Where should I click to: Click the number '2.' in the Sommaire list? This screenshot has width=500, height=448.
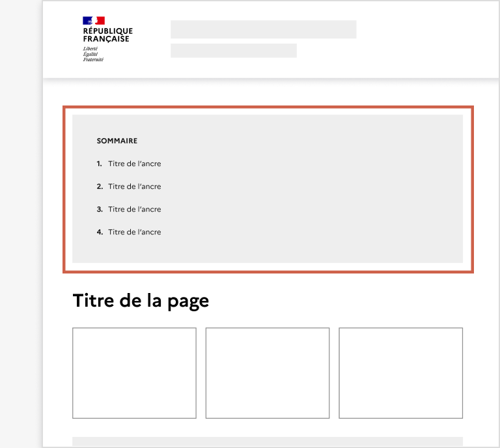pyautogui.click(x=100, y=186)
